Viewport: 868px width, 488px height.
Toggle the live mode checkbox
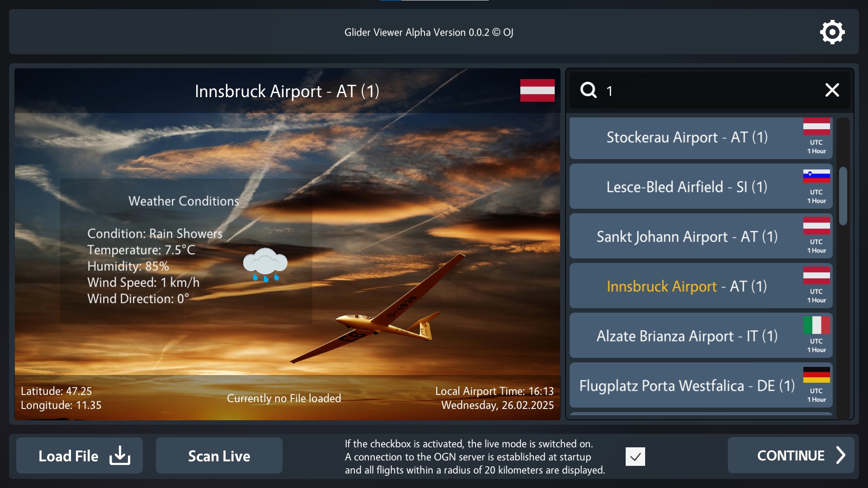pyautogui.click(x=635, y=456)
